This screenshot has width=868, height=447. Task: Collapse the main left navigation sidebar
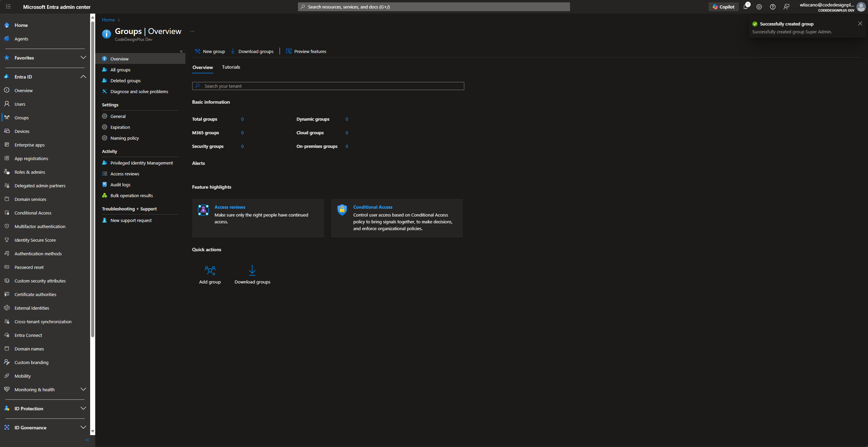click(87, 440)
